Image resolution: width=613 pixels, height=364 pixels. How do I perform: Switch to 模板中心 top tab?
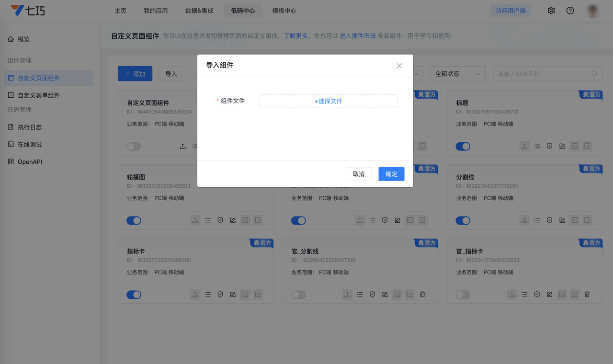pyautogui.click(x=284, y=11)
